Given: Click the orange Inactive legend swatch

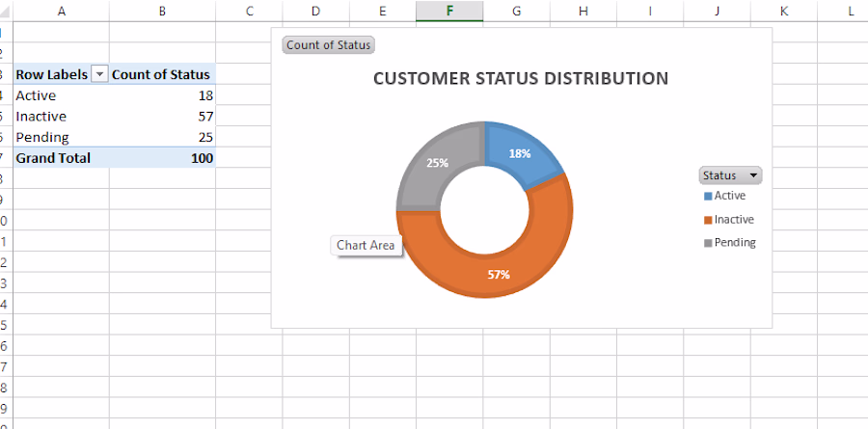Looking at the screenshot, I should (708, 221).
